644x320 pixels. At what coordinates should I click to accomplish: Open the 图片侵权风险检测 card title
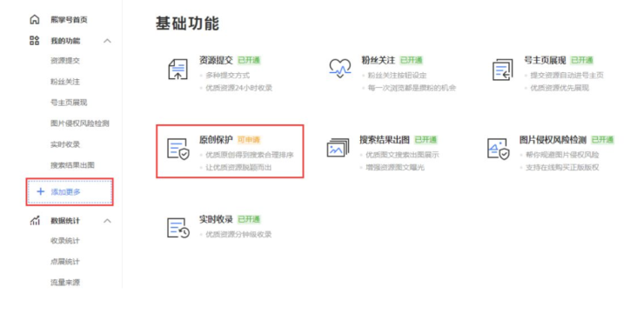[x=553, y=140]
